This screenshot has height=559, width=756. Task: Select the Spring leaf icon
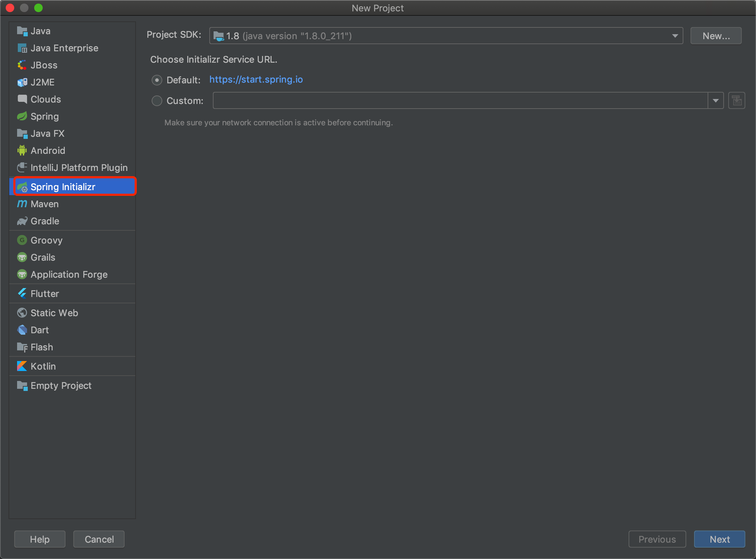(x=22, y=116)
